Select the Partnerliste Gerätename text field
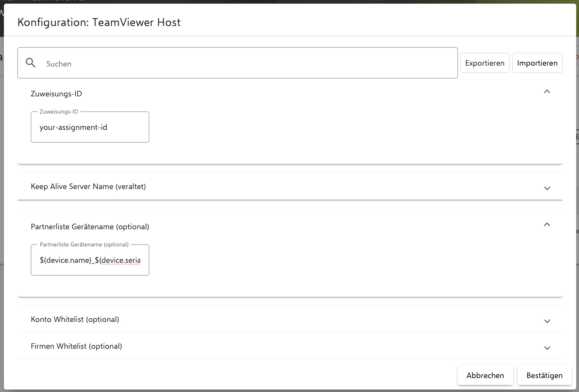 tap(89, 260)
